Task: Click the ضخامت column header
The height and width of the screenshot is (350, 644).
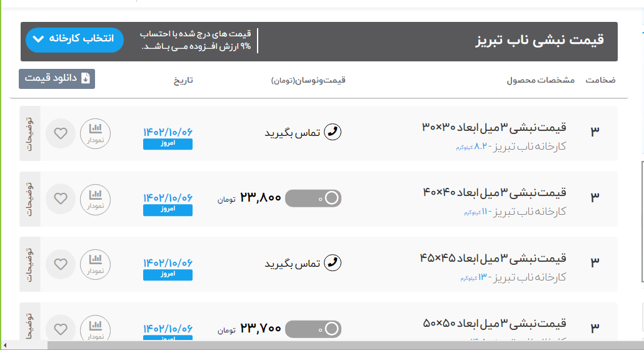Action: point(600,81)
